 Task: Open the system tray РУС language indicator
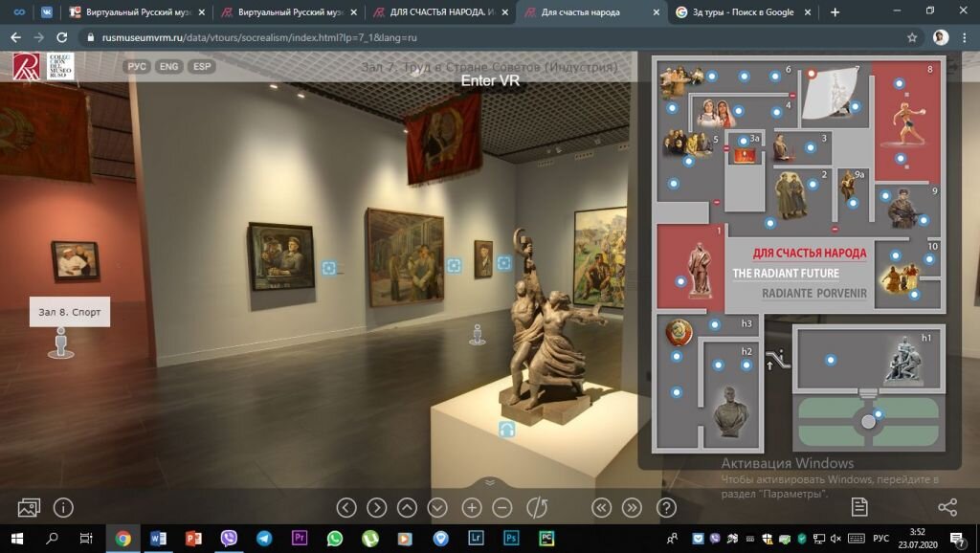tap(880, 538)
